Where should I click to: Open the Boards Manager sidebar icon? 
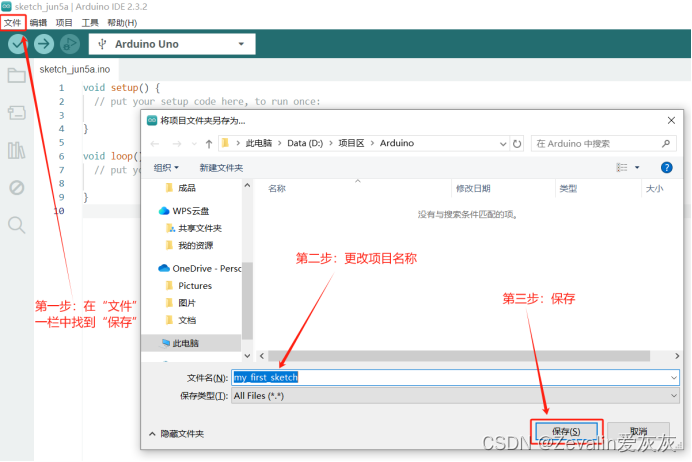pyautogui.click(x=17, y=113)
